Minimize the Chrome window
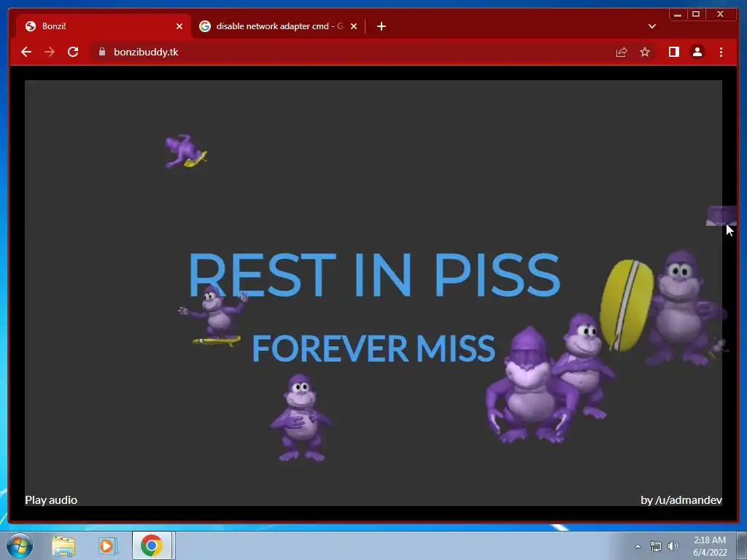The image size is (747, 560). click(678, 15)
